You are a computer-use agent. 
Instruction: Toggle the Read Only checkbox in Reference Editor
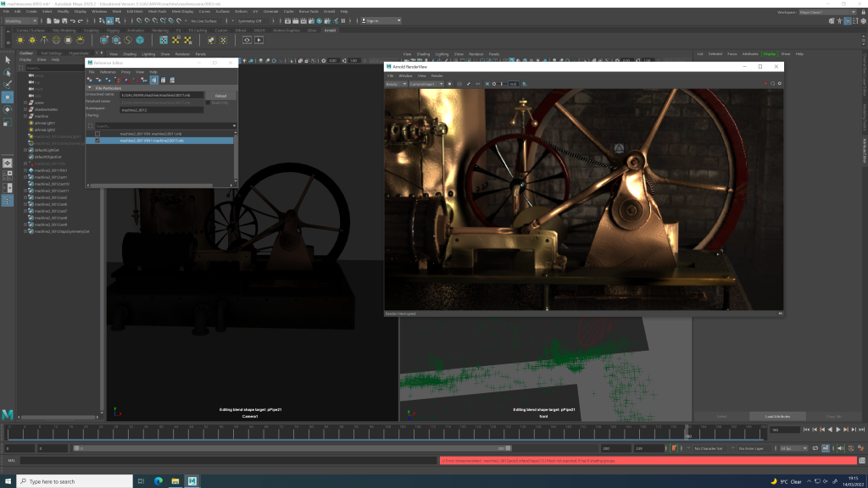click(209, 103)
